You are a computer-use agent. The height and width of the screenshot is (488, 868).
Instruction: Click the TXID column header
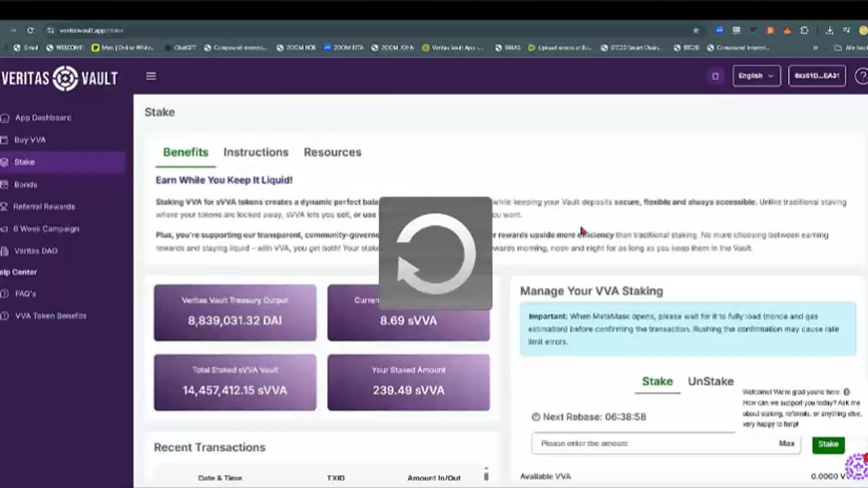coord(336,478)
